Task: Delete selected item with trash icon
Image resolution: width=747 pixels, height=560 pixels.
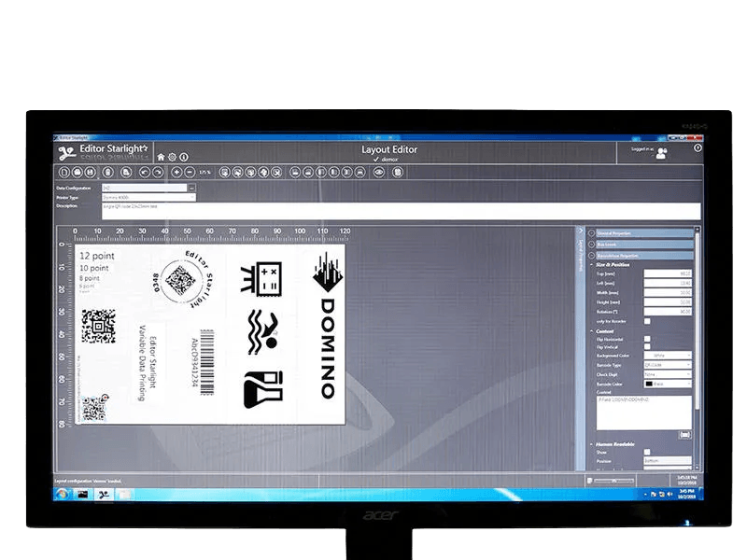Action: tap(108, 173)
